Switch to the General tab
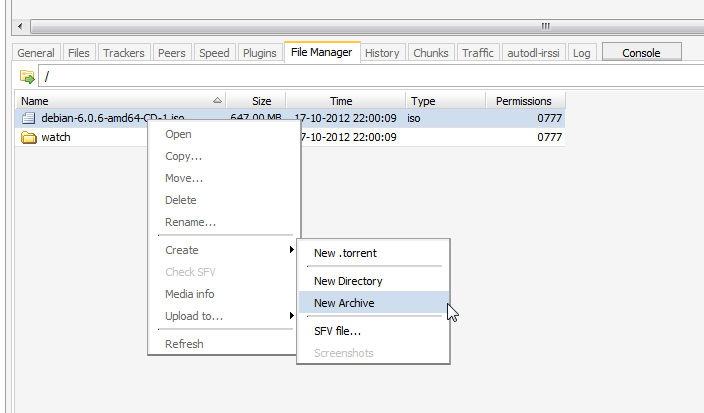 [x=36, y=53]
